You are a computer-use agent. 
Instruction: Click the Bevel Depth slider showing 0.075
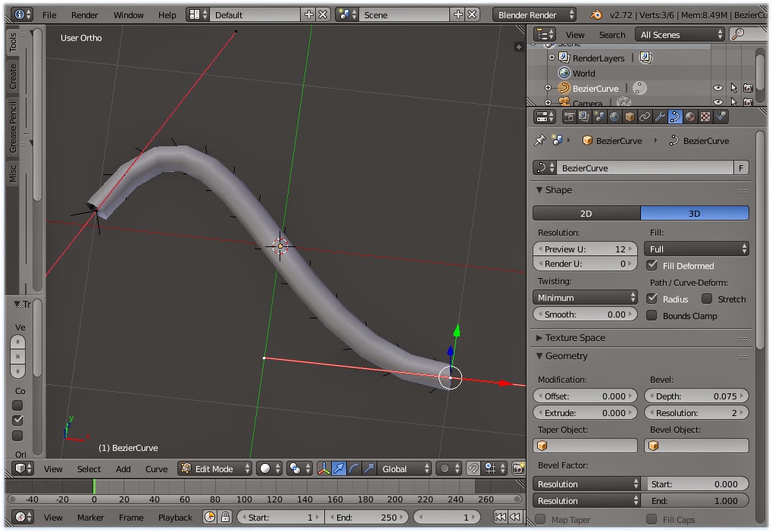click(x=695, y=396)
